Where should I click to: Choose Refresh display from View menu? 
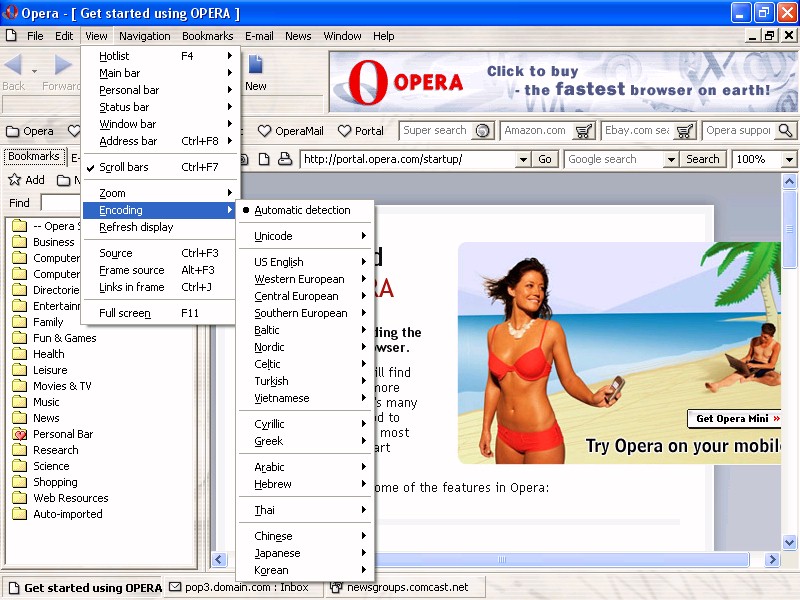tap(159, 227)
